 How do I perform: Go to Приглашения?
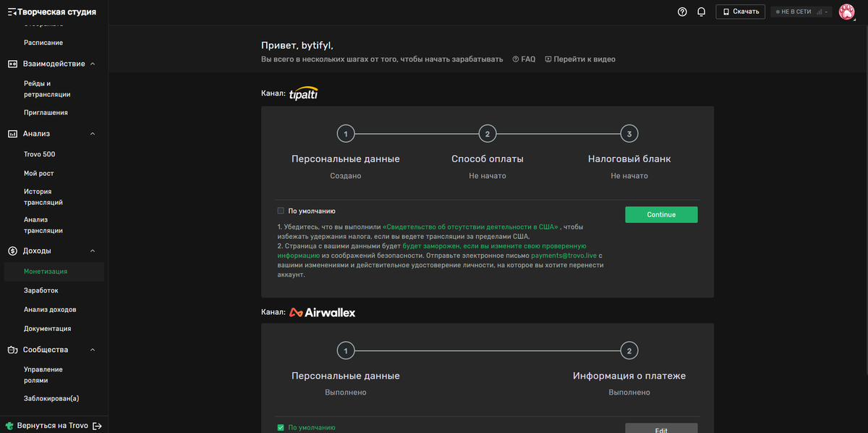(46, 113)
